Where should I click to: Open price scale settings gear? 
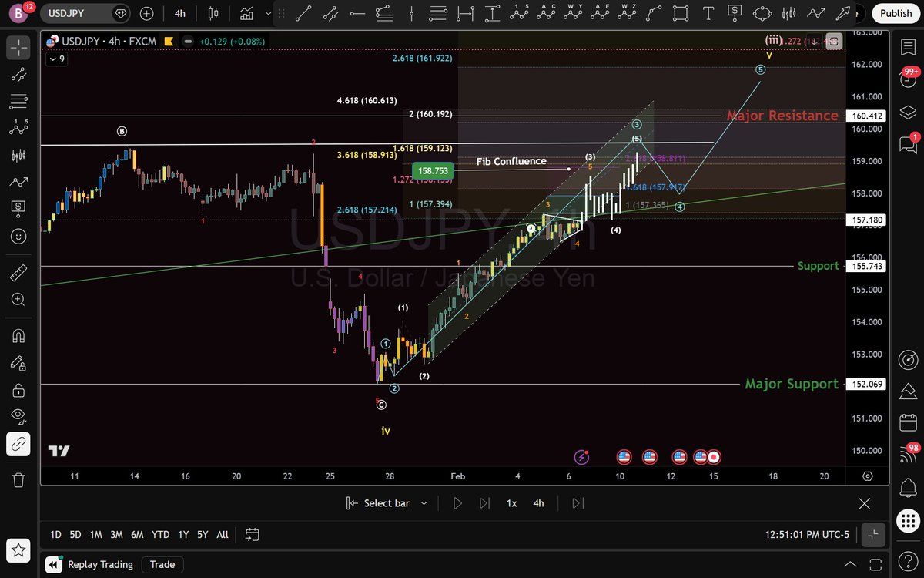(868, 476)
